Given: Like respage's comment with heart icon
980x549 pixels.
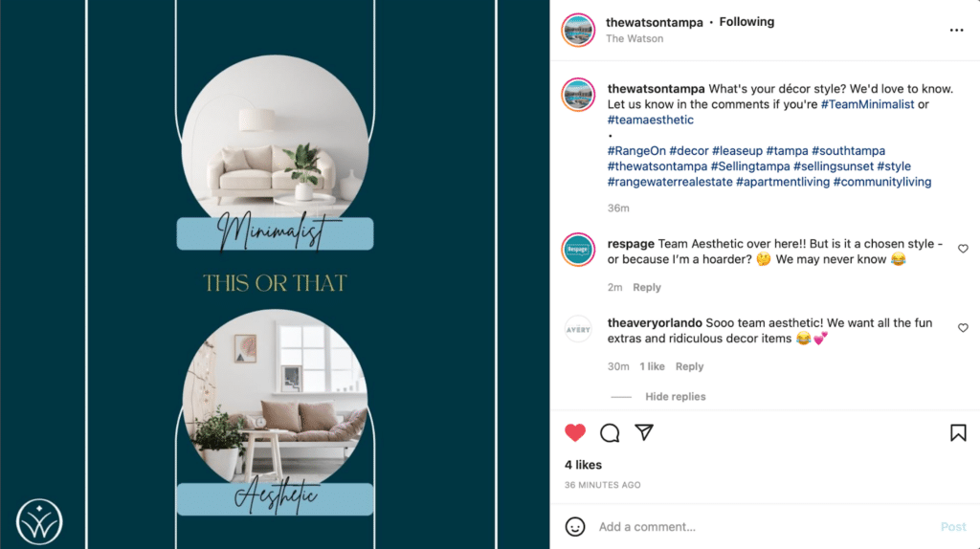Looking at the screenshot, I should point(963,249).
